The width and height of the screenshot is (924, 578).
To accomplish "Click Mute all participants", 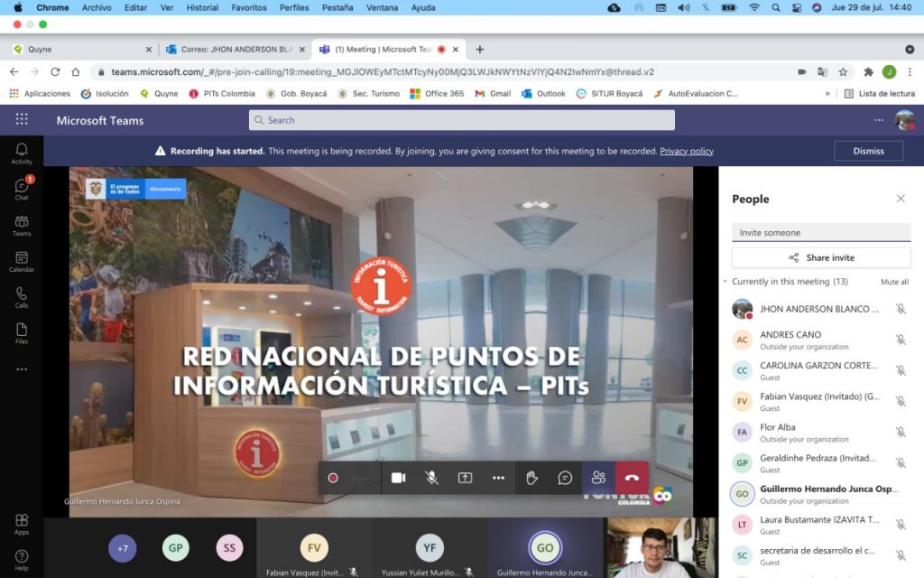I will point(894,282).
